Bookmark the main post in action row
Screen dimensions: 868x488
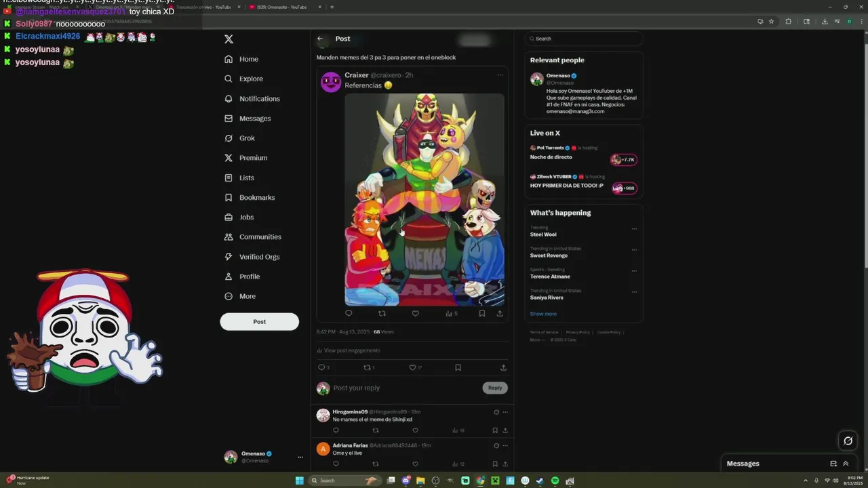pyautogui.click(x=458, y=367)
